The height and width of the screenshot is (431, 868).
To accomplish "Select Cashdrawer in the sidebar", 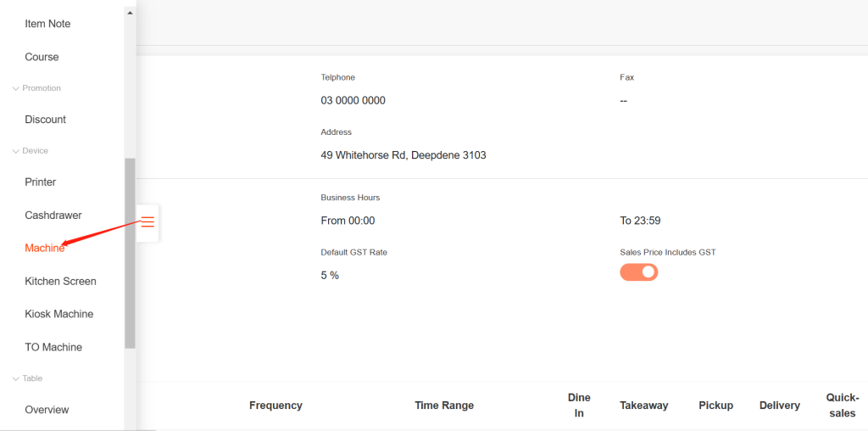I will (53, 215).
